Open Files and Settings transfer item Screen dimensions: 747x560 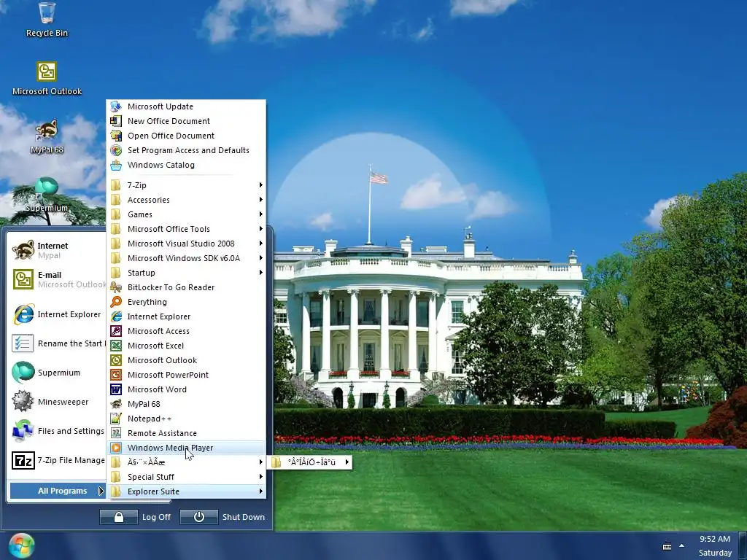point(57,431)
